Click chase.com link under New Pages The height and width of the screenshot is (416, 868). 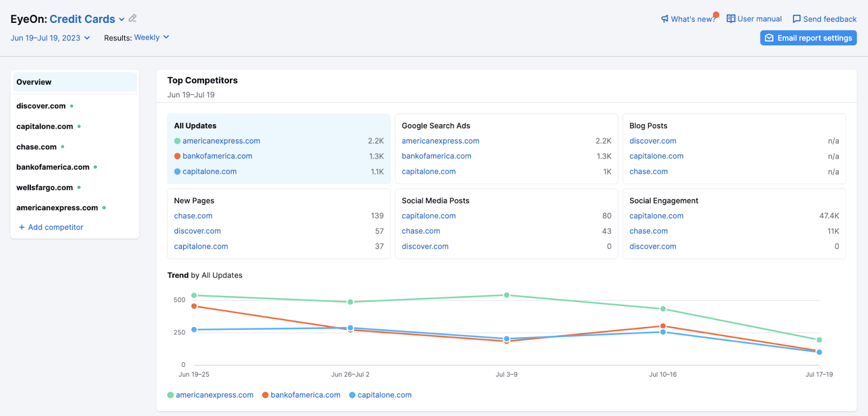pyautogui.click(x=193, y=216)
